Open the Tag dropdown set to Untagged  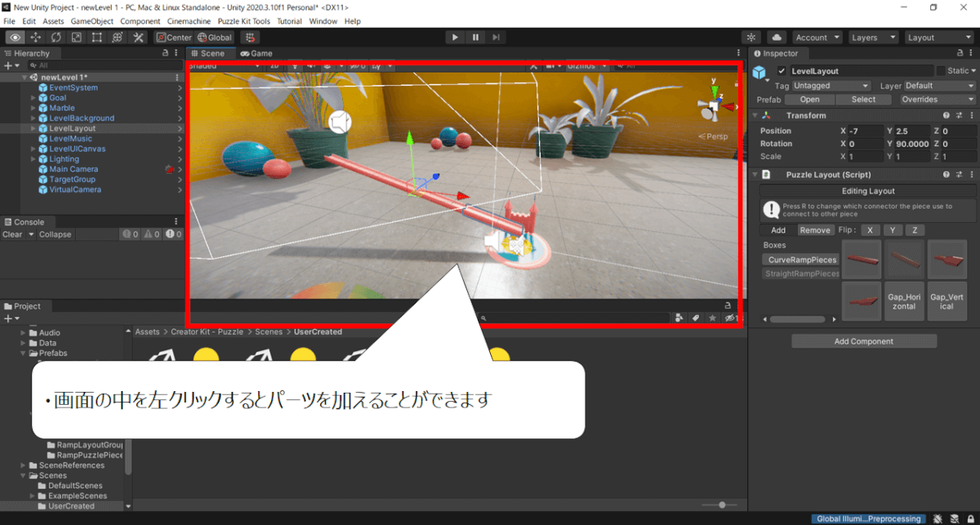click(831, 86)
